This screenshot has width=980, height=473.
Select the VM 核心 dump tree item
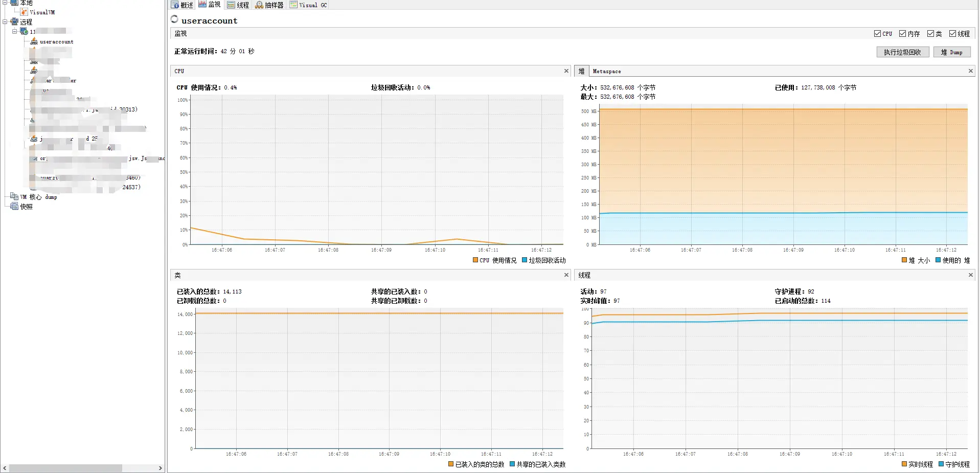click(x=39, y=197)
